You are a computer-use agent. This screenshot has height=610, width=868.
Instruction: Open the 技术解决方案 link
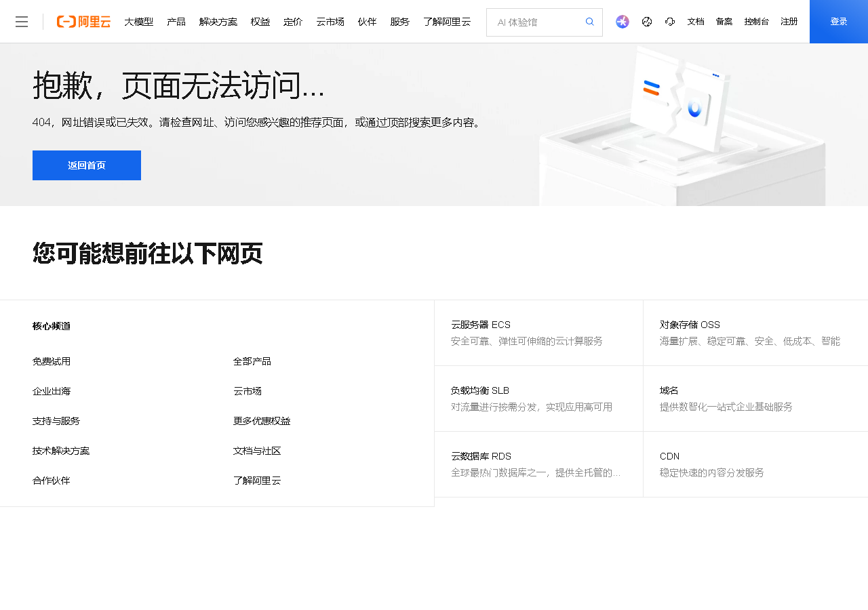(x=61, y=451)
